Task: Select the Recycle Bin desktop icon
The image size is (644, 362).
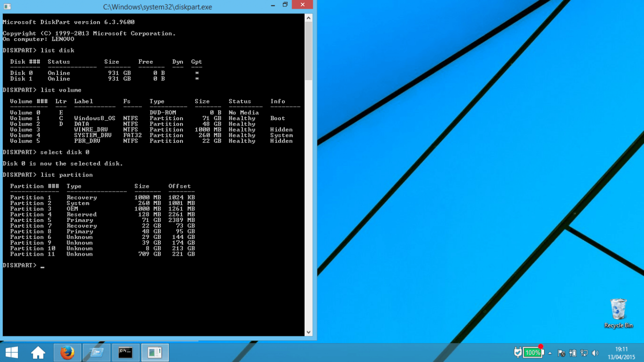Action: (x=618, y=313)
